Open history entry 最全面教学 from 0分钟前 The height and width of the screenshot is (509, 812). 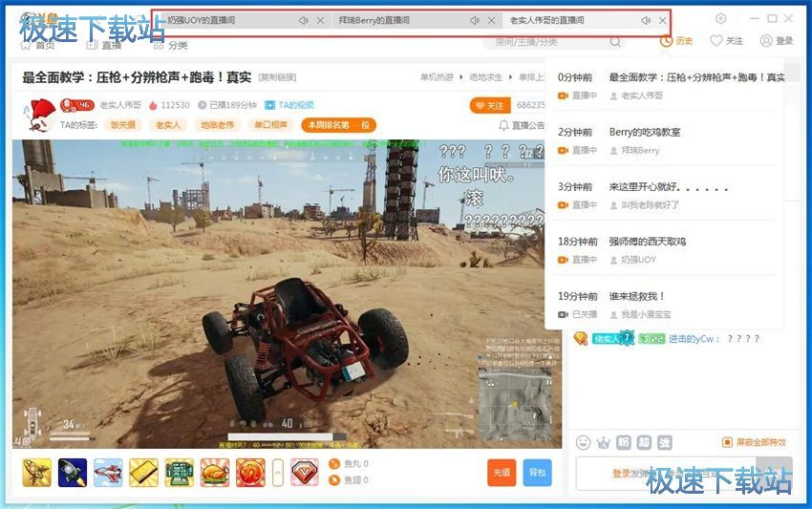pos(664,87)
